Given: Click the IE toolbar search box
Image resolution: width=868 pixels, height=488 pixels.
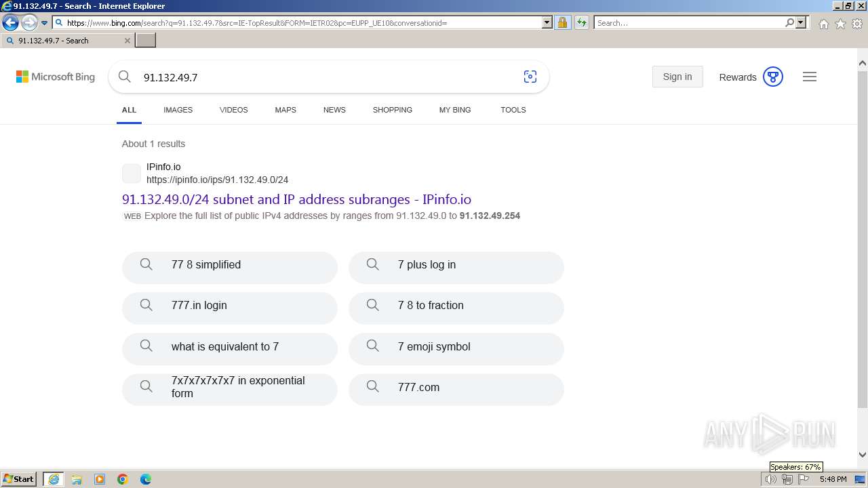Looking at the screenshot, I should pos(689,23).
